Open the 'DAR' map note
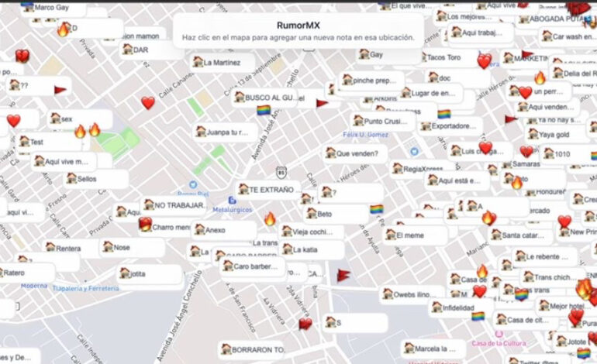Image resolution: width=597 pixels, height=364 pixels. (152, 50)
